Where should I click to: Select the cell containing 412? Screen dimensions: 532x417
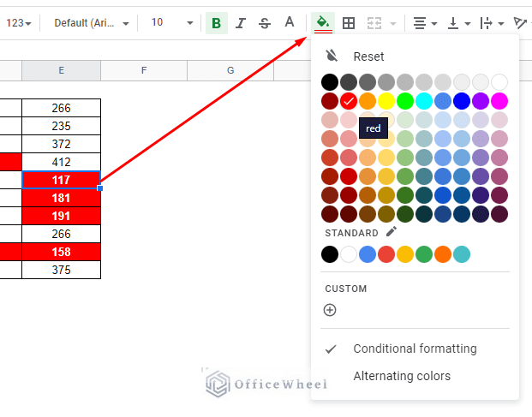click(61, 162)
